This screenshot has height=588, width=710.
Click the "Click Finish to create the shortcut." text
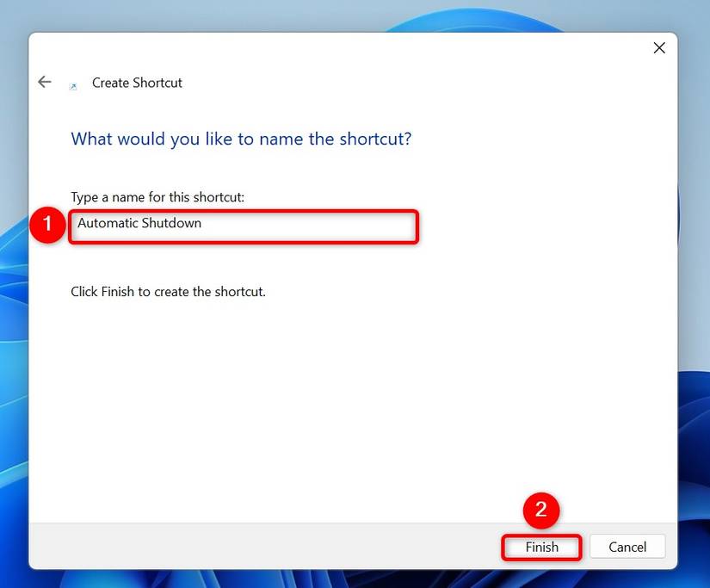coord(168,291)
